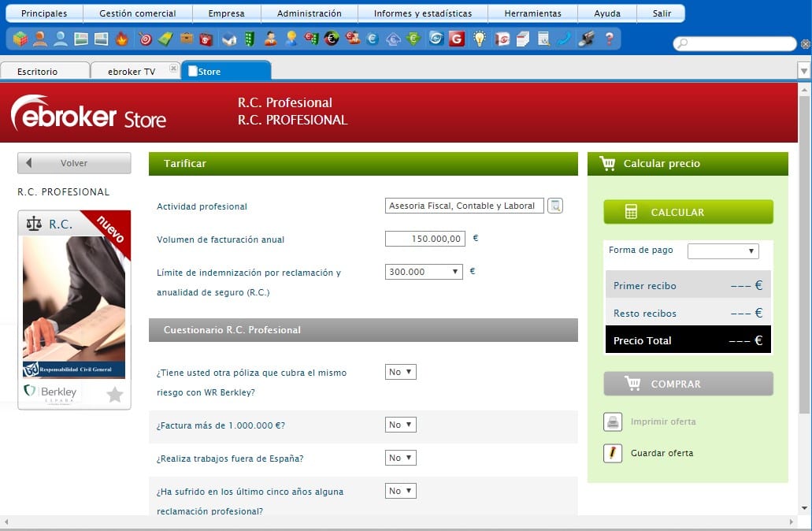Click the stacked documents toolbar icon
Image resolution: width=812 pixels, height=531 pixels.
pos(522,39)
